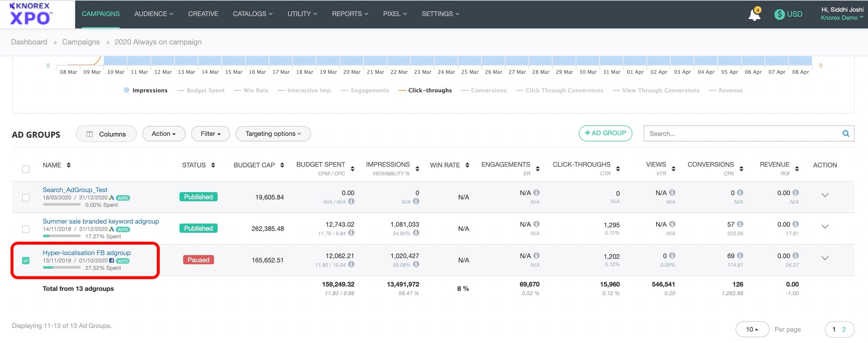Sort by Revenue column arrows
Viewport: 868px width, 343px height.
pos(797,169)
